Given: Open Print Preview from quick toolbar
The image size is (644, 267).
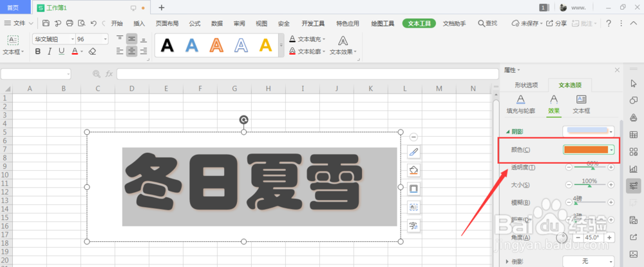Looking at the screenshot, I should 82,23.
